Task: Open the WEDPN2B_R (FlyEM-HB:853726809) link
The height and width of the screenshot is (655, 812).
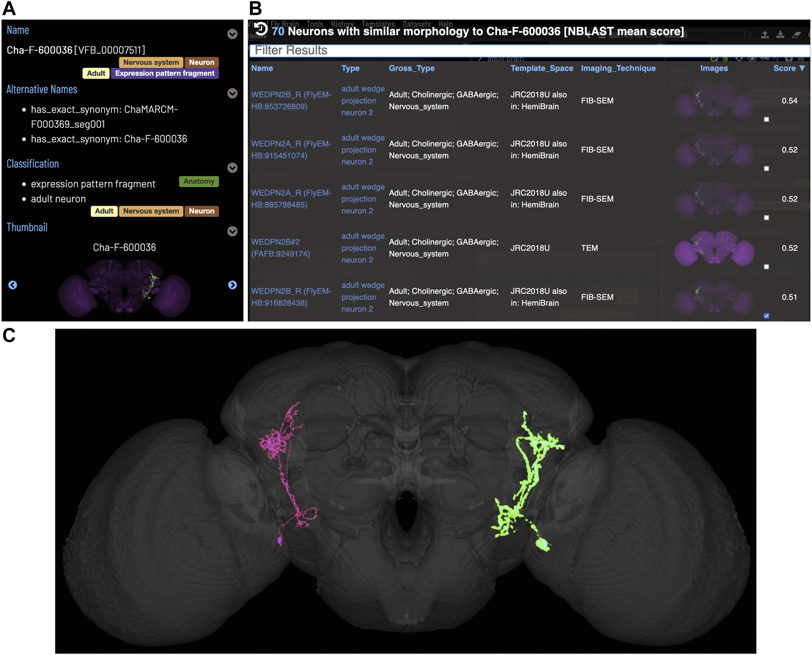Action: coord(291,100)
